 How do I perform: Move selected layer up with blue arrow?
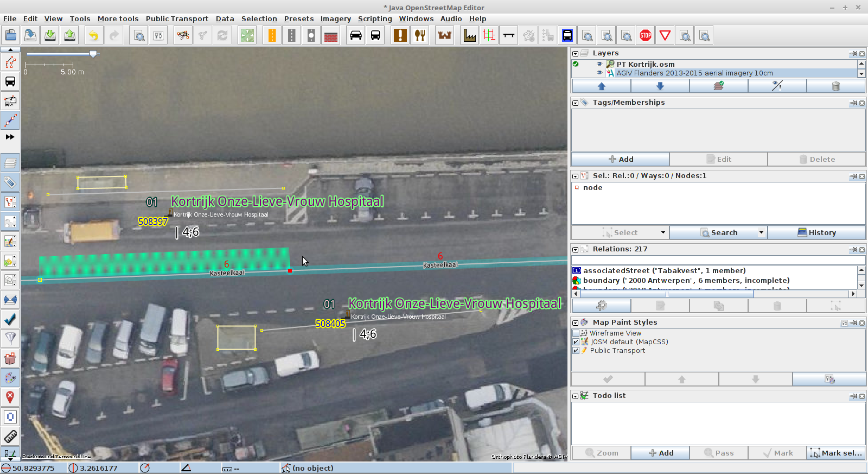click(x=601, y=86)
